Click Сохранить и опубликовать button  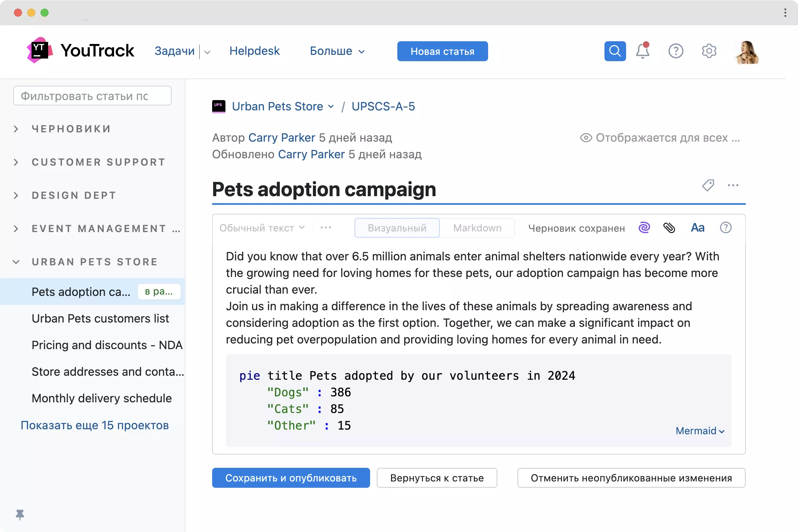coord(291,478)
